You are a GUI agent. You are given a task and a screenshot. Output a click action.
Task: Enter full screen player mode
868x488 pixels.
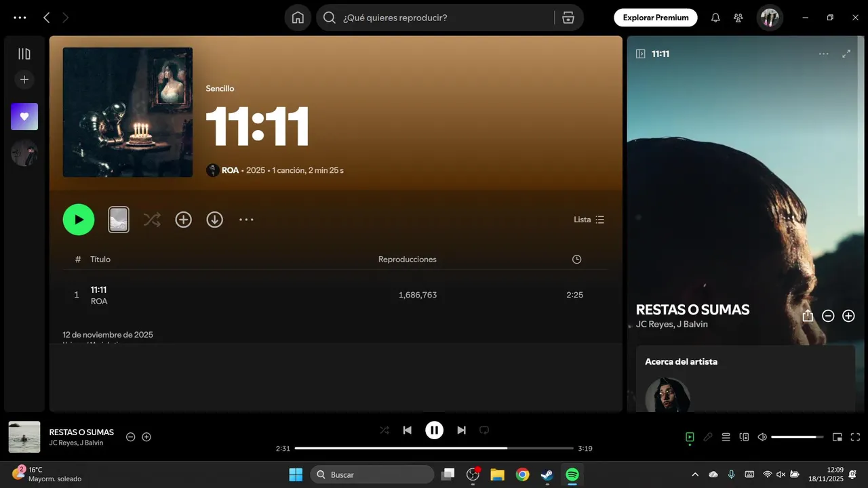click(x=855, y=437)
